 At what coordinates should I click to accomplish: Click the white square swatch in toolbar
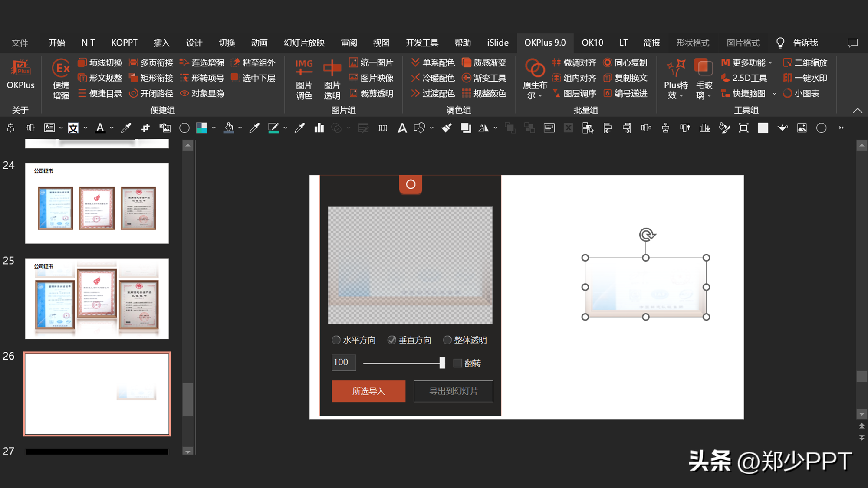(763, 128)
